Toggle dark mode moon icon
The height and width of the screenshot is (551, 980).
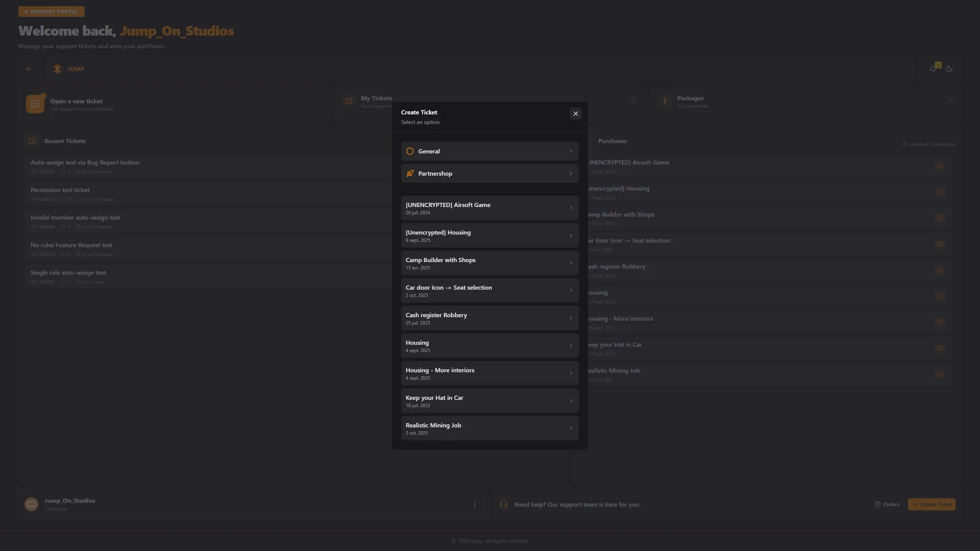tap(949, 69)
